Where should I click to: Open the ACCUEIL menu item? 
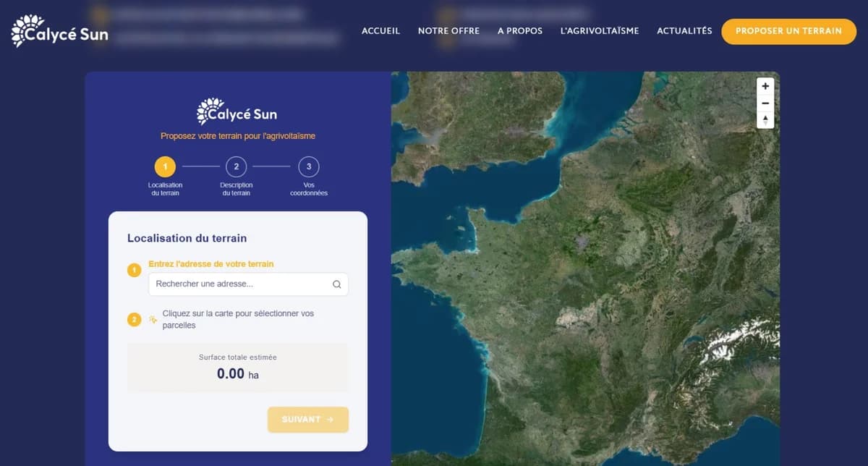380,31
